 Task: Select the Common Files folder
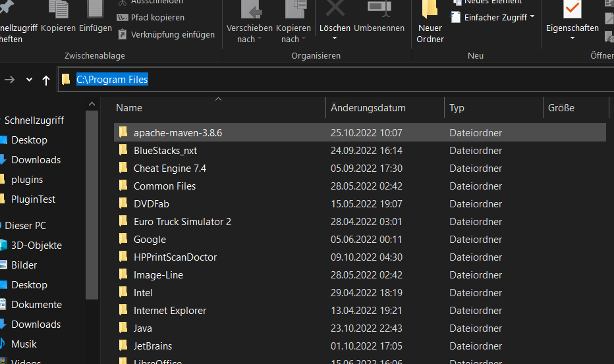click(165, 186)
